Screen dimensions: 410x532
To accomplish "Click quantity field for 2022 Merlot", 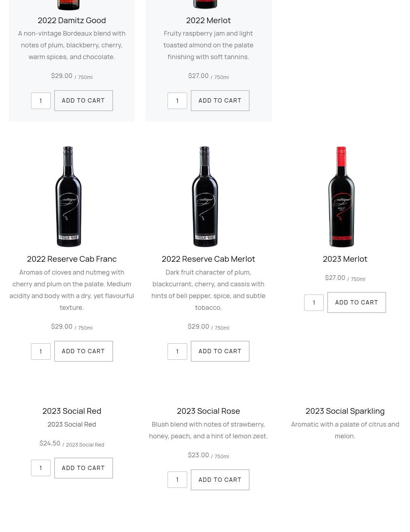I will pos(177,101).
